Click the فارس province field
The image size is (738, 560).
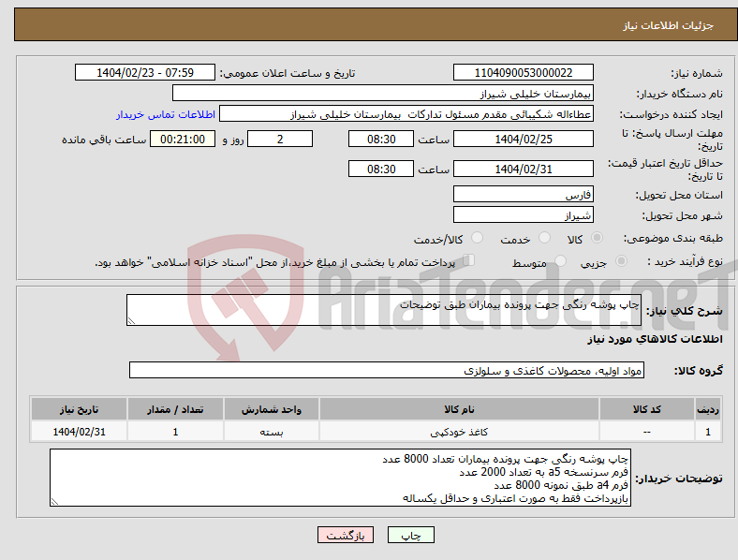coord(523,194)
